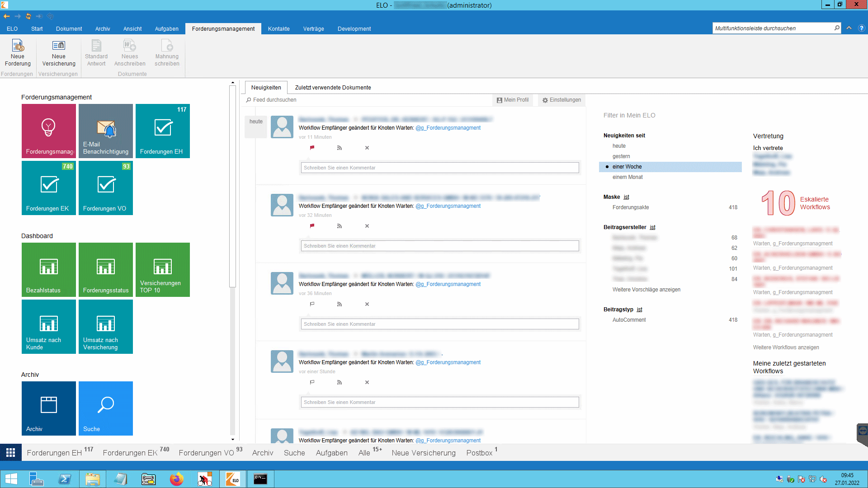Click the 'ist' operator next to Beitragsersteller
This screenshot has height=488, width=868.
tap(652, 227)
